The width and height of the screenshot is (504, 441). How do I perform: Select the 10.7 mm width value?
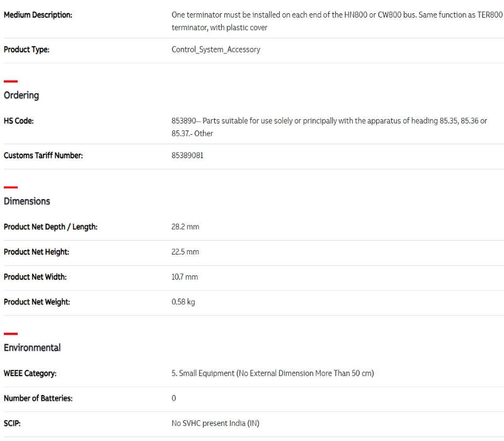(x=185, y=277)
